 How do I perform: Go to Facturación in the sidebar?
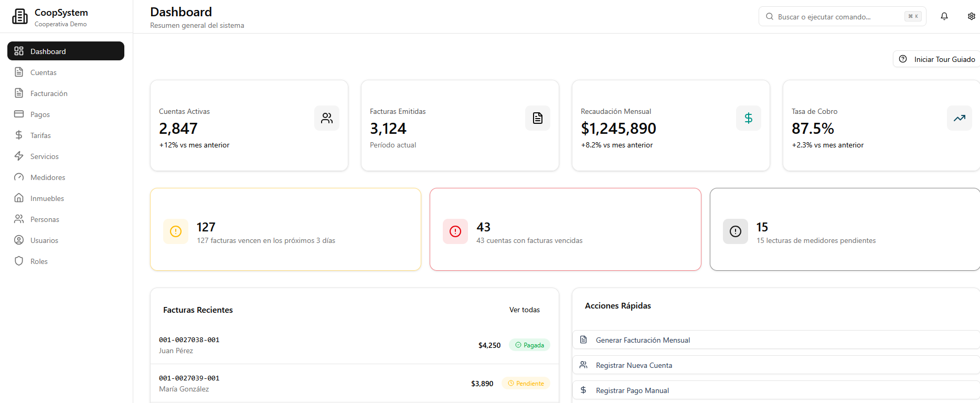49,93
